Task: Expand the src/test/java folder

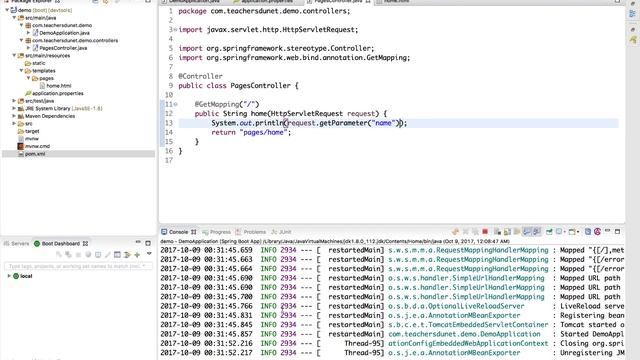Action: point(14,101)
